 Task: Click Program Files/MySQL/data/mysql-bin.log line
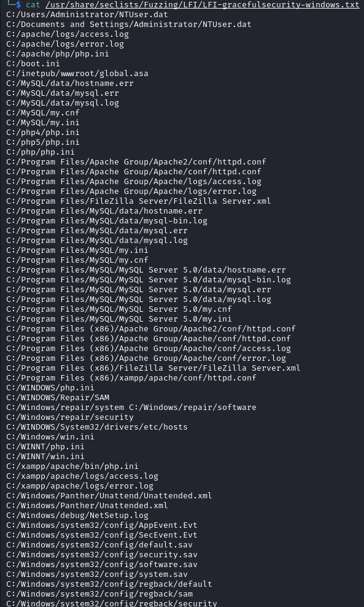click(106, 221)
